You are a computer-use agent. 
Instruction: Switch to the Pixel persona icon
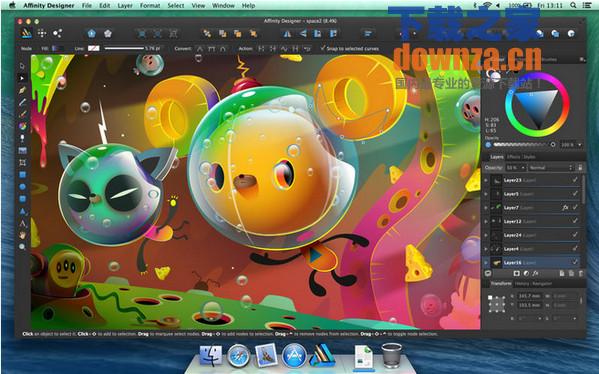point(42,33)
